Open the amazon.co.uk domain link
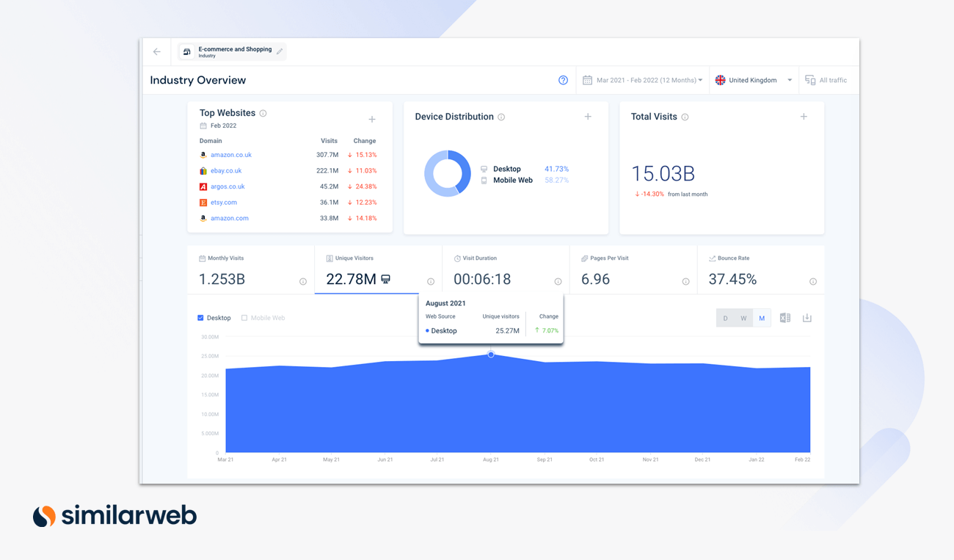The width and height of the screenshot is (954, 560). pos(231,155)
